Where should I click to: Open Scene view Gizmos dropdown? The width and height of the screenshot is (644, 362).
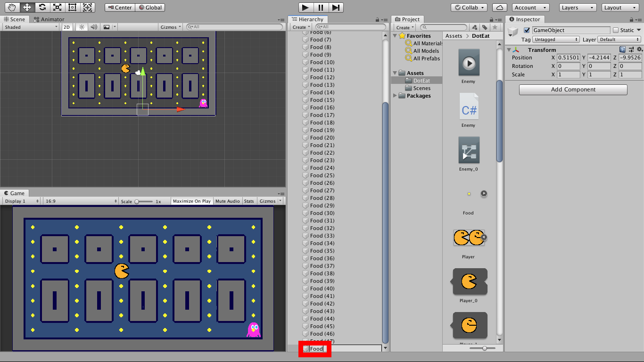point(171,27)
